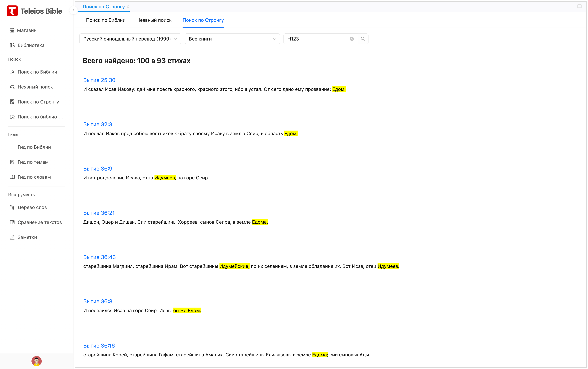
Task: Click the H123 search input field
Action: [x=317, y=39]
